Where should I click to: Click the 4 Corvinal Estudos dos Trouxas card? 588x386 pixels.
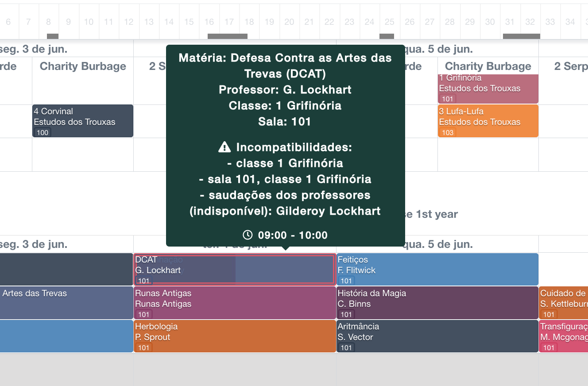point(83,121)
